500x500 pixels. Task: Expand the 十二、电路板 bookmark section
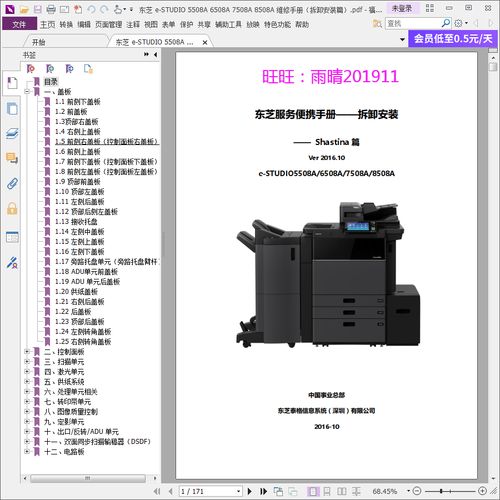tap(27, 451)
